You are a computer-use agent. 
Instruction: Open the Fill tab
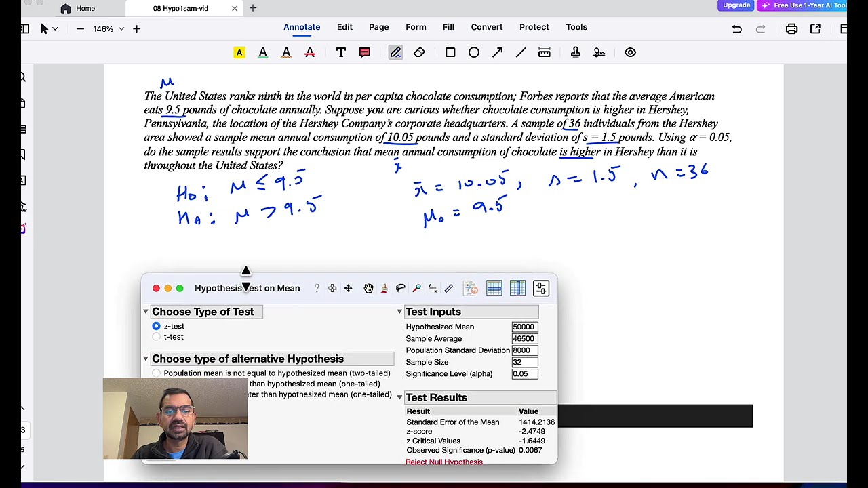click(x=448, y=27)
